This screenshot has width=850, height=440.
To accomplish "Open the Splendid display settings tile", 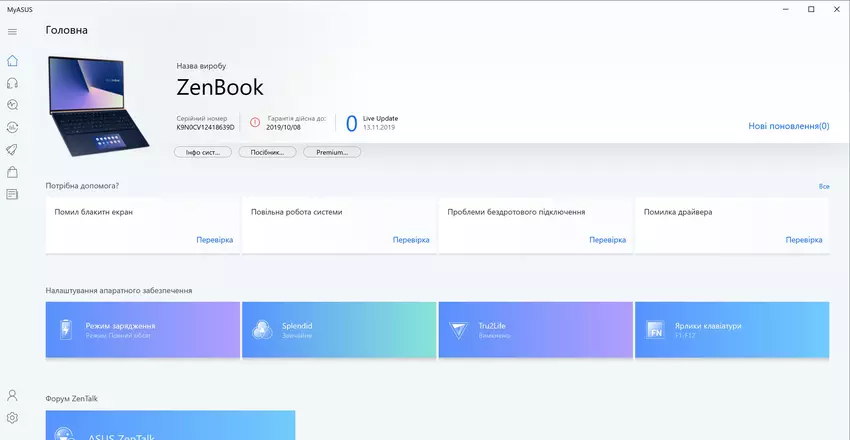I will tap(339, 330).
